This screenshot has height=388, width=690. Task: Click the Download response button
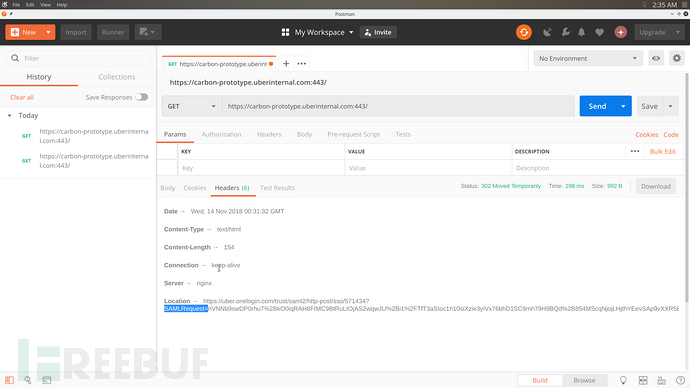(x=656, y=186)
